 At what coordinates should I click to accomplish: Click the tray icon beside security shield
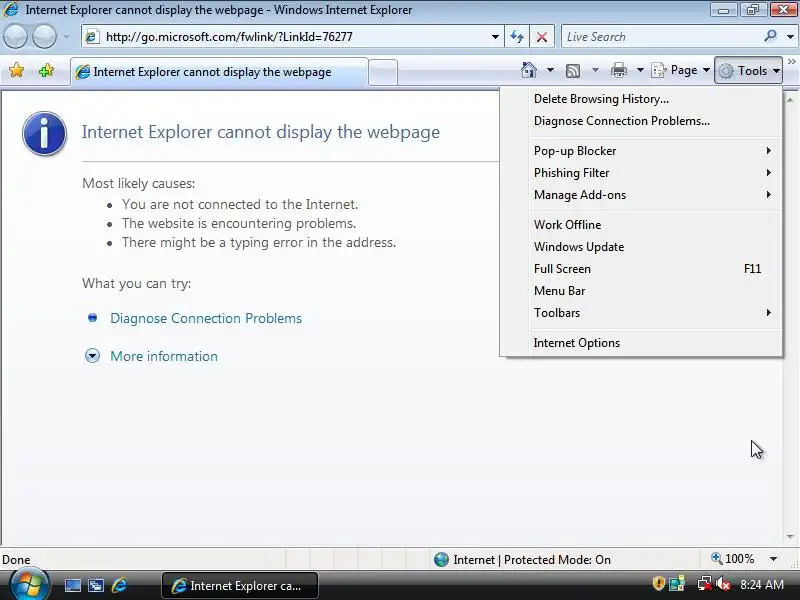pos(677,584)
